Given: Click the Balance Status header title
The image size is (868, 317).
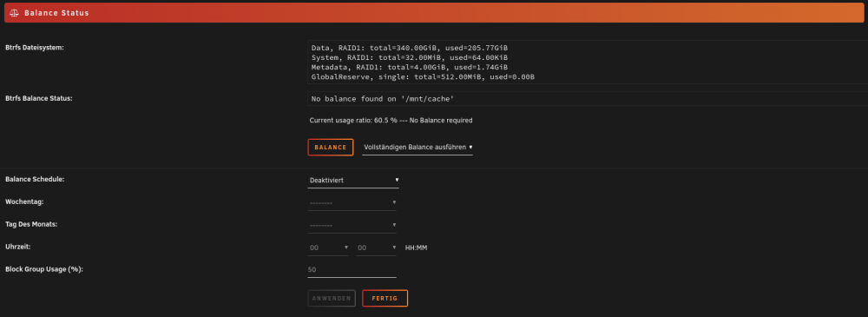Looking at the screenshot, I should coord(56,13).
